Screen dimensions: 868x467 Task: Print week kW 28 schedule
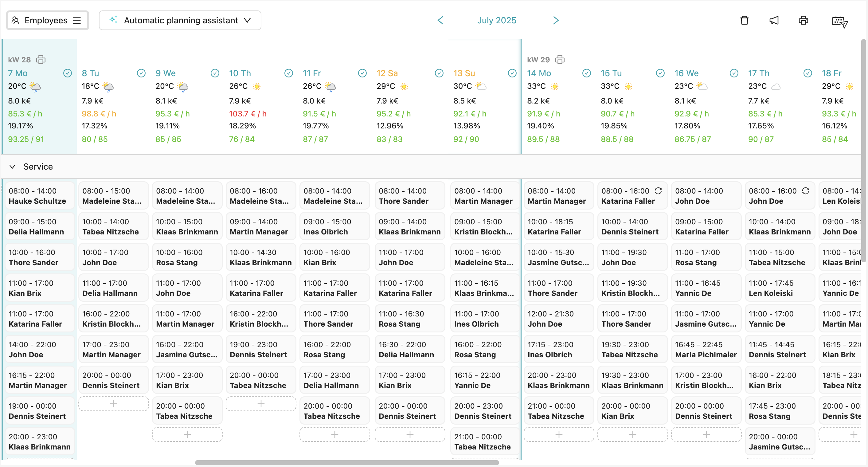pyautogui.click(x=41, y=60)
